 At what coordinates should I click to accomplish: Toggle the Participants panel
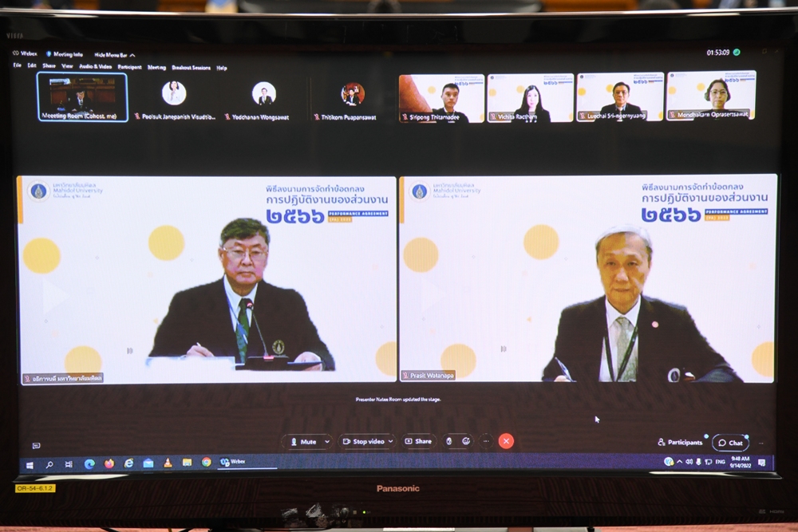point(681,443)
